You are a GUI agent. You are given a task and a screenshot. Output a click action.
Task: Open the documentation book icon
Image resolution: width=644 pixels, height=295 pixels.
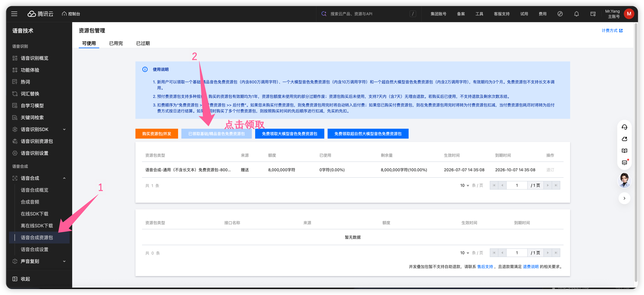click(x=624, y=151)
